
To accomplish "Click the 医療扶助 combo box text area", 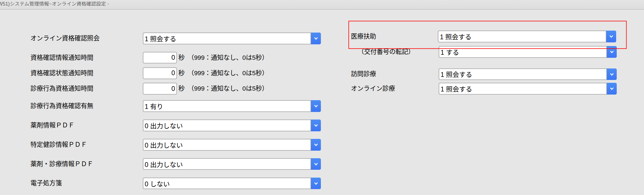I will pos(522,36).
